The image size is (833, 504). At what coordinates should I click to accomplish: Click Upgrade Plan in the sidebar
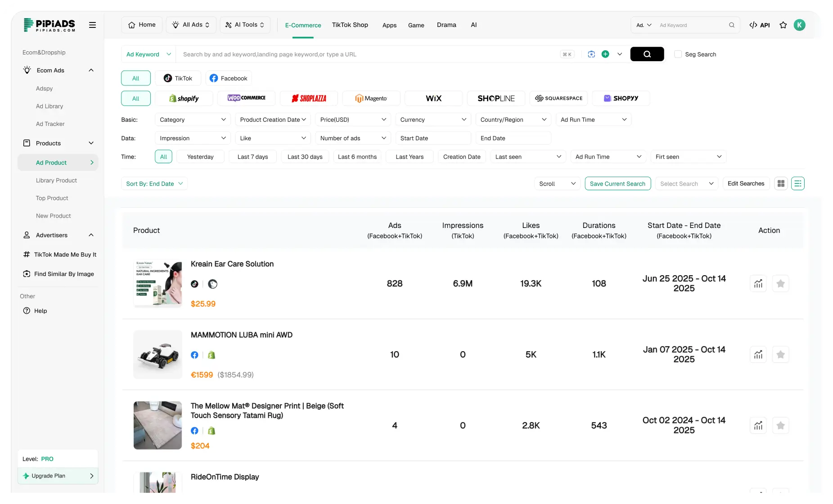pos(57,476)
